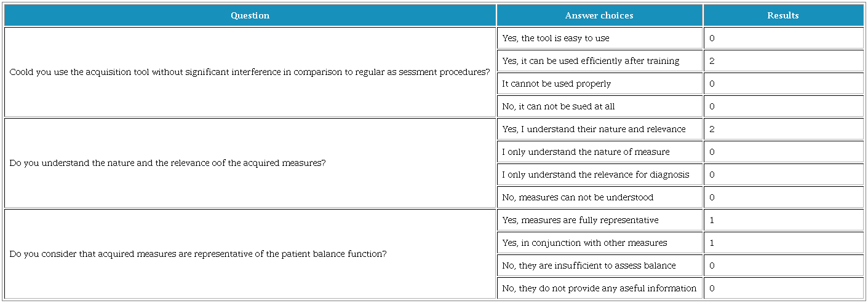
Task: Choose "Yes, it can be used efficiently after training"
Action: [x=591, y=61]
